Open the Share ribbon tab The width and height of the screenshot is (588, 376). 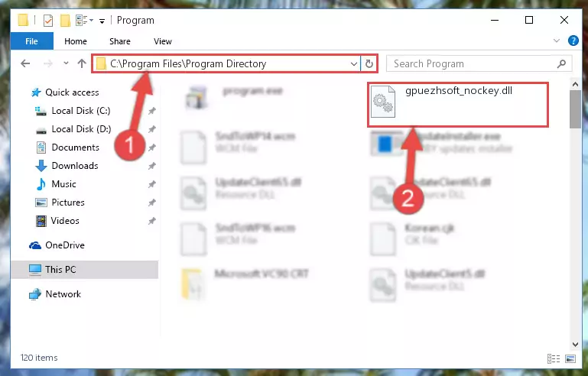click(x=119, y=41)
